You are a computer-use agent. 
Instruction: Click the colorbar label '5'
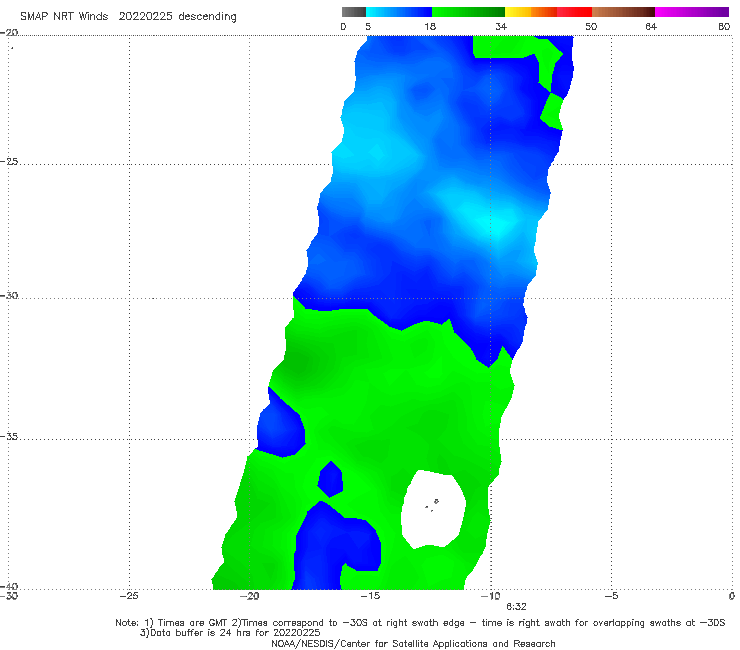pos(368,27)
